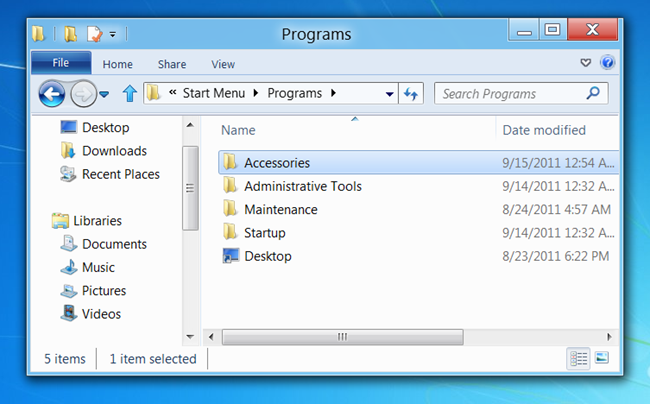Open the Videos library

pyautogui.click(x=101, y=314)
